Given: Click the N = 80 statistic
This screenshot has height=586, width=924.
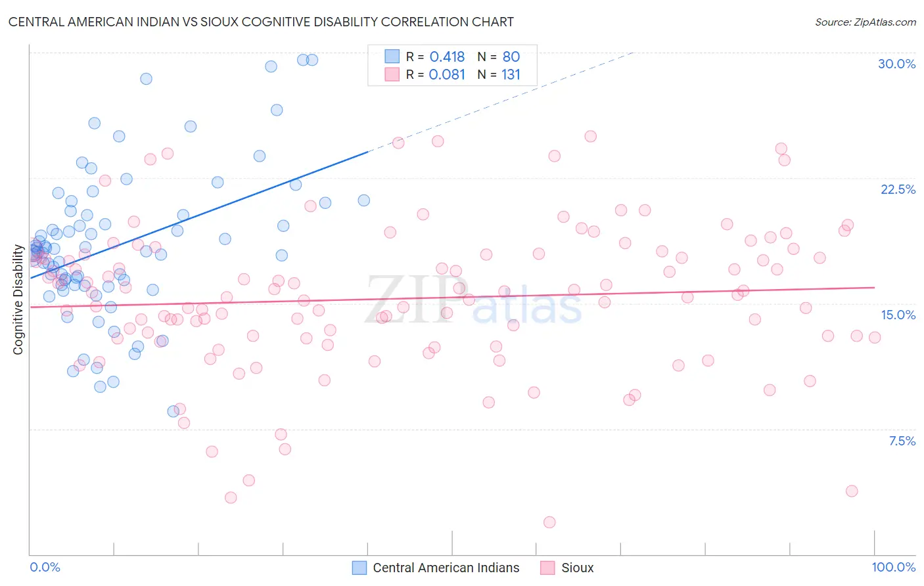Looking at the screenshot, I should click(499, 56).
